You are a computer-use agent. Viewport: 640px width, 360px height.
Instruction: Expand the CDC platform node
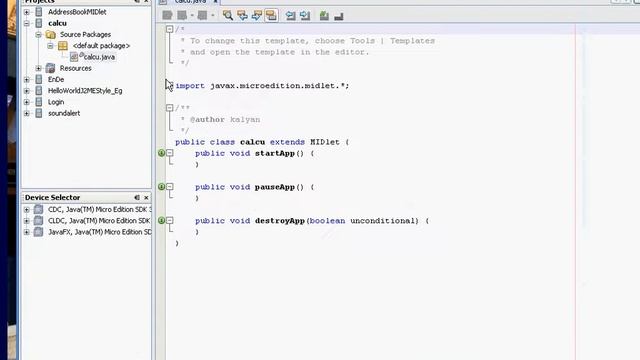[x=27, y=209]
